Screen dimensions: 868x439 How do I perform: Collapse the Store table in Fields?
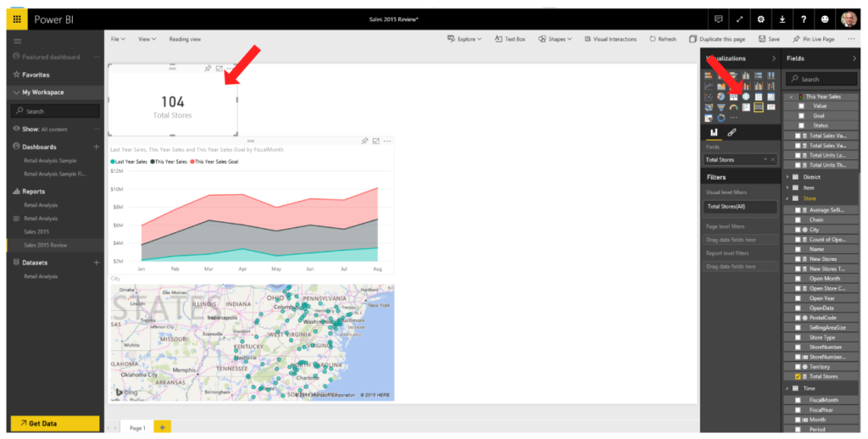tap(787, 198)
